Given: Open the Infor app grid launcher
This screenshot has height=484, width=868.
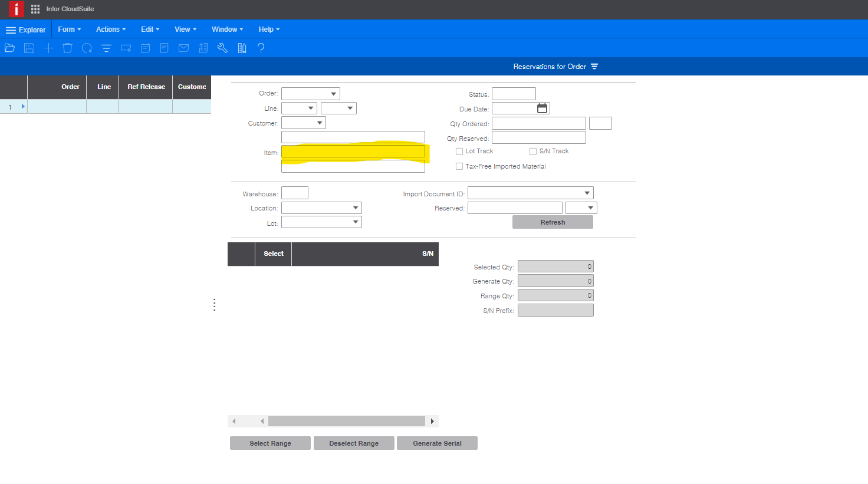Looking at the screenshot, I should click(x=35, y=9).
